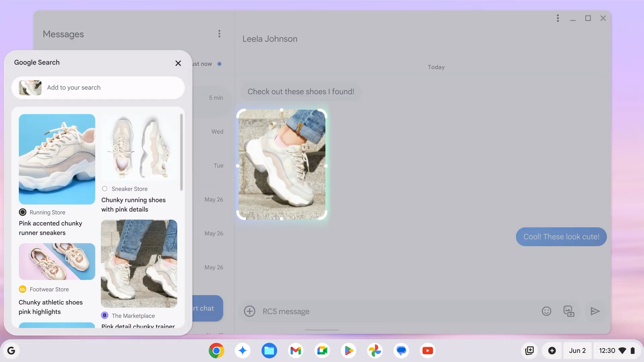Open Google Photos from the shelf
This screenshot has width=644, height=362.
375,351
